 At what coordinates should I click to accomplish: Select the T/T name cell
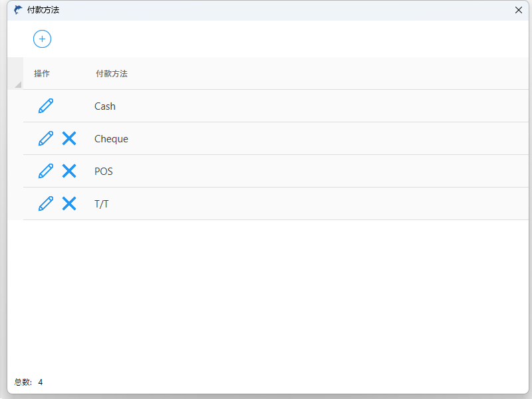pos(102,204)
